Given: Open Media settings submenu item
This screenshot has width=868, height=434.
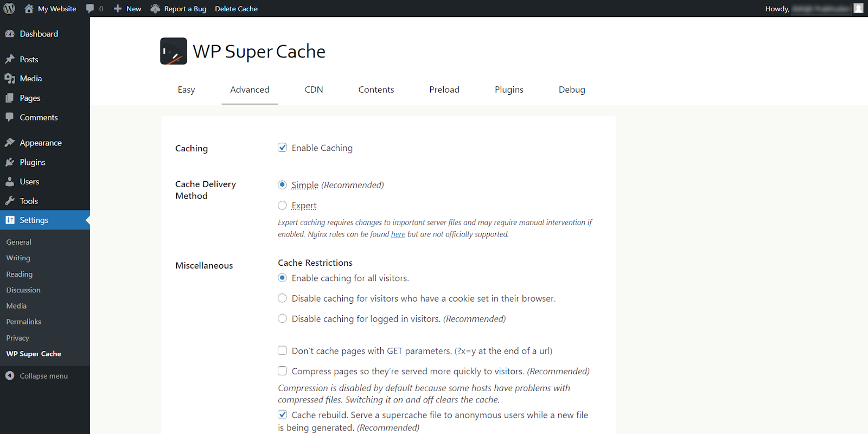Looking at the screenshot, I should (16, 305).
